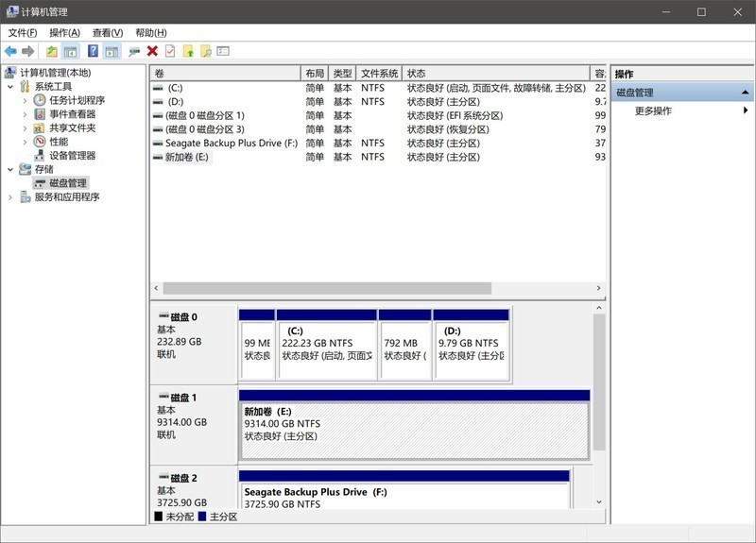
Task: Open the 操作(A) menu
Action: [64, 33]
